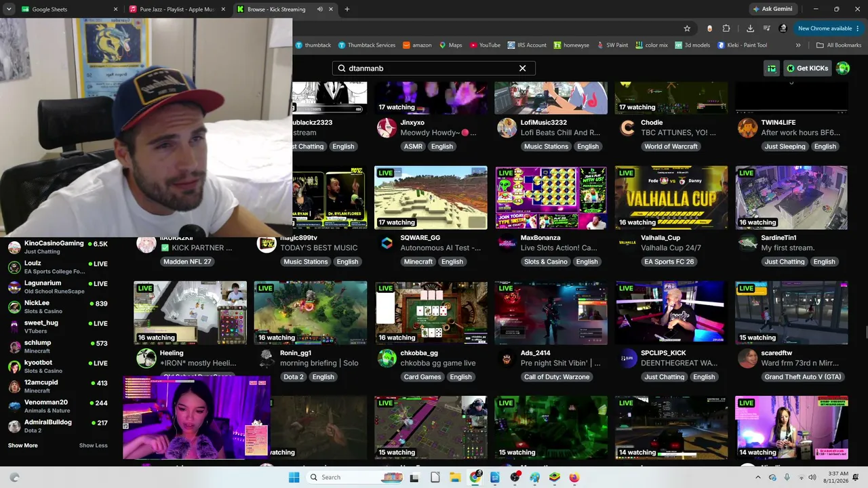This screenshot has width=868, height=488.
Task: Clear the dtanmanb search text
Action: coord(522,68)
